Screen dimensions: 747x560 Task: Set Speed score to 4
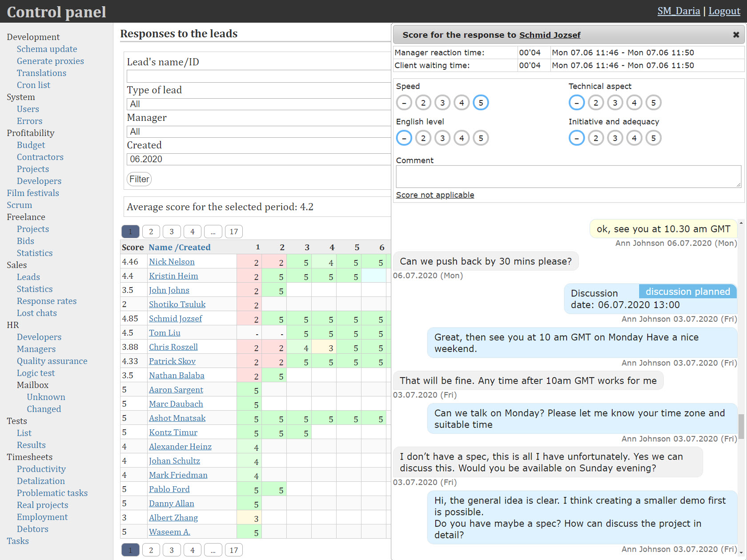point(462,103)
